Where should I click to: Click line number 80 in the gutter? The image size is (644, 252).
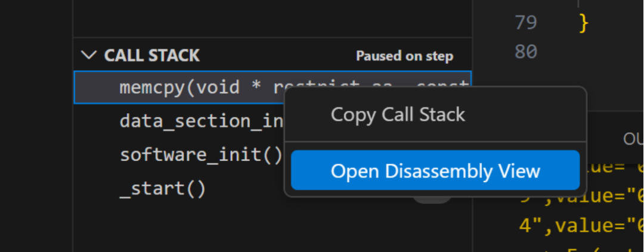coord(526,52)
